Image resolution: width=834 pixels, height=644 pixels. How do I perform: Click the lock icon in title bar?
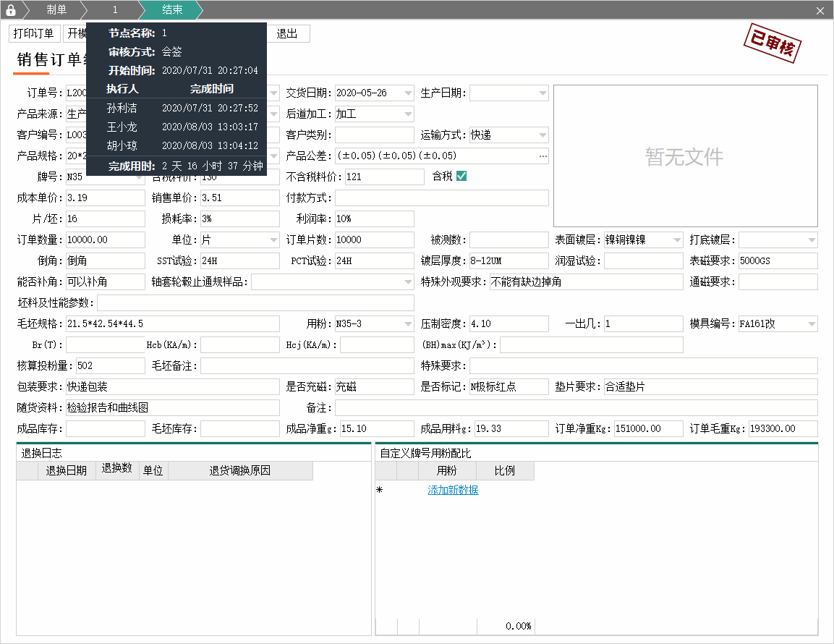[x=10, y=9]
